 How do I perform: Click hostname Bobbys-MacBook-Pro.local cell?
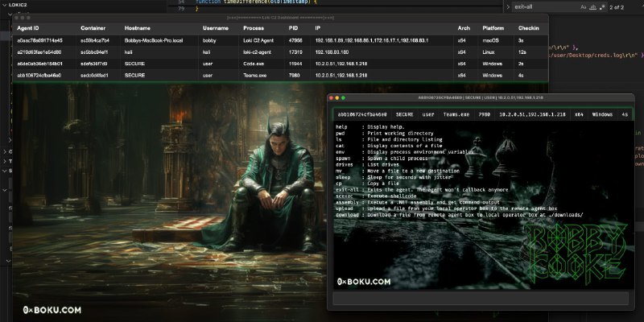pos(154,41)
